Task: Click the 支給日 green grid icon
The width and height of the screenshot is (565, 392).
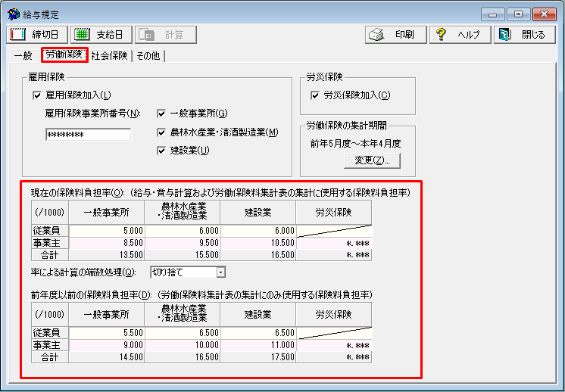Action: click(81, 35)
